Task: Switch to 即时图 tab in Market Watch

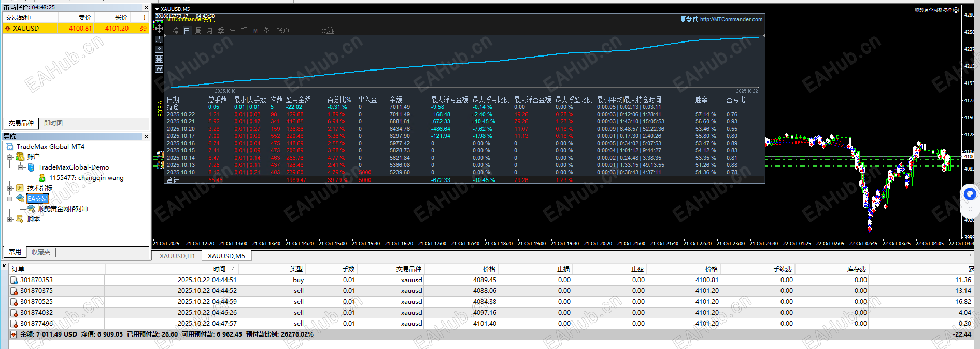Action: click(53, 123)
